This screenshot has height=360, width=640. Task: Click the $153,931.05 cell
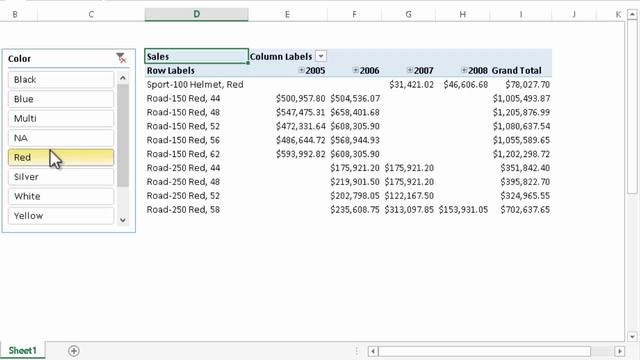point(463,209)
